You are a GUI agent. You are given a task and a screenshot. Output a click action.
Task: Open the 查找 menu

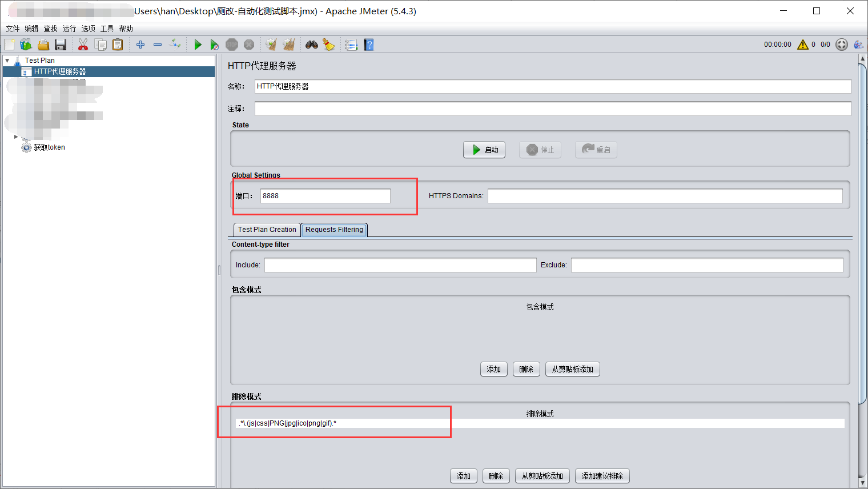coord(51,29)
